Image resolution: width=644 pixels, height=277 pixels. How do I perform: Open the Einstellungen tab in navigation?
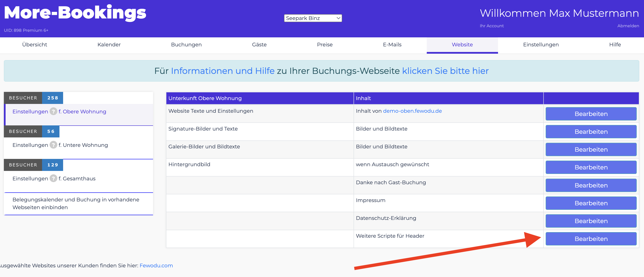(x=541, y=45)
